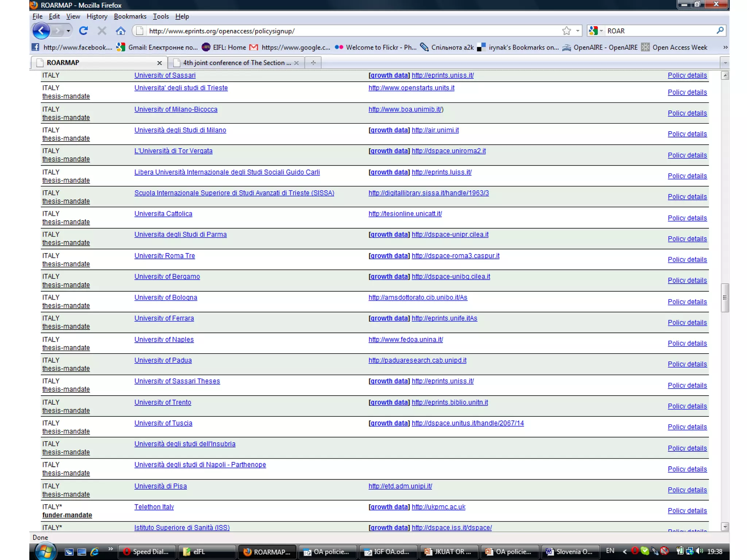Click growth data link for University of Trento

click(x=389, y=402)
